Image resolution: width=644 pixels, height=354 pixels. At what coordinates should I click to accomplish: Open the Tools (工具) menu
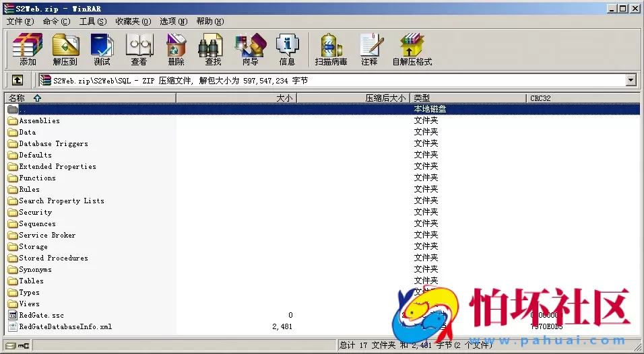(93, 22)
